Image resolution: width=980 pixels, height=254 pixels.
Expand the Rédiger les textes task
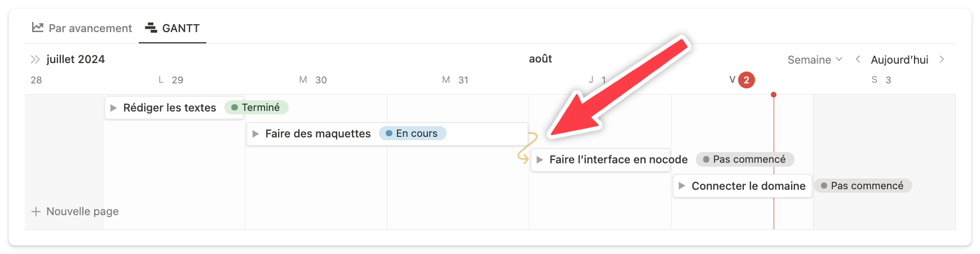(113, 108)
